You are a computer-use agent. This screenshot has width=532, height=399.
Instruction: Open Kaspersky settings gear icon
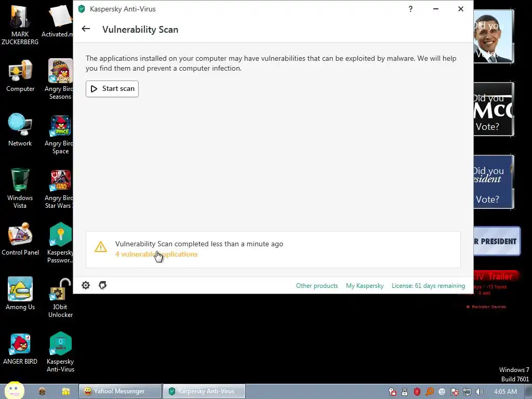click(86, 285)
